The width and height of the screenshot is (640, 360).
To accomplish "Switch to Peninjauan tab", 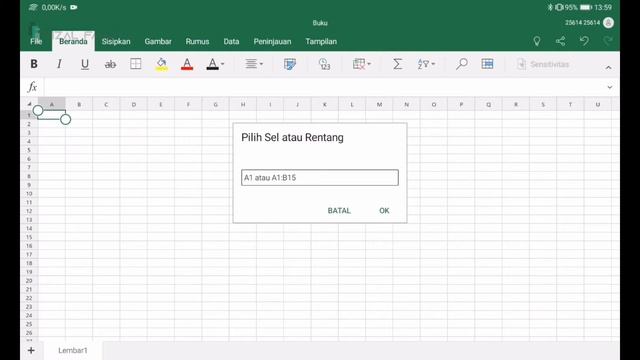I will click(272, 41).
